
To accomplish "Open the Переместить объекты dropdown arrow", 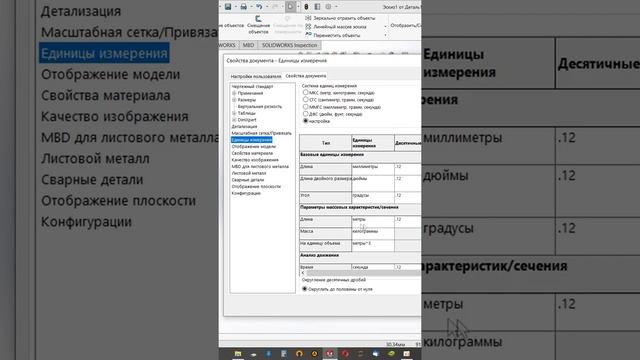I will click(385, 36).
